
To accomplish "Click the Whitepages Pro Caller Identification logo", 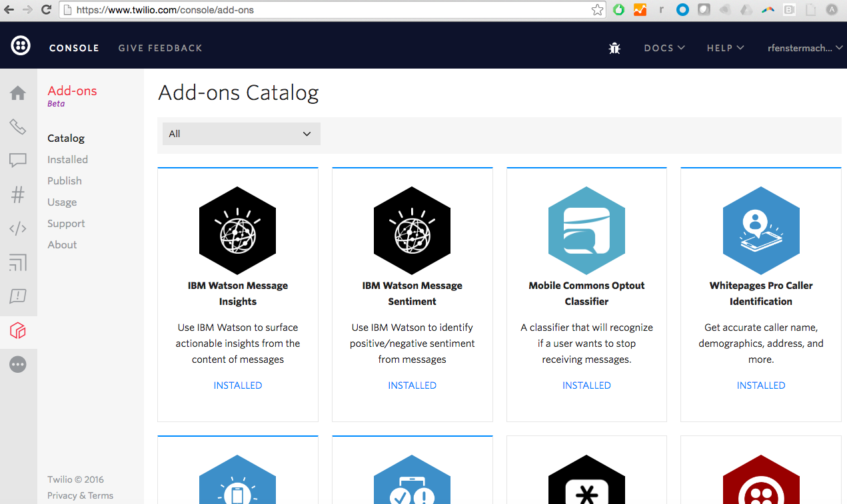I will [x=761, y=230].
